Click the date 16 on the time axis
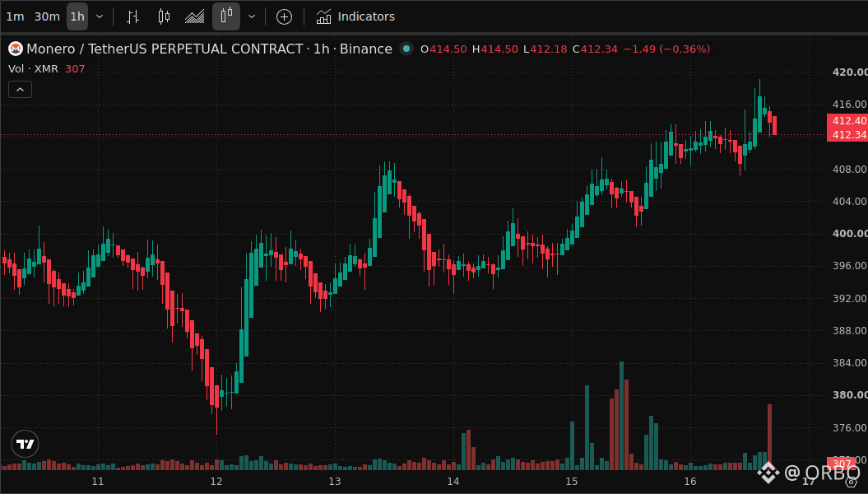Viewport: 868px width, 494px height. (x=690, y=482)
